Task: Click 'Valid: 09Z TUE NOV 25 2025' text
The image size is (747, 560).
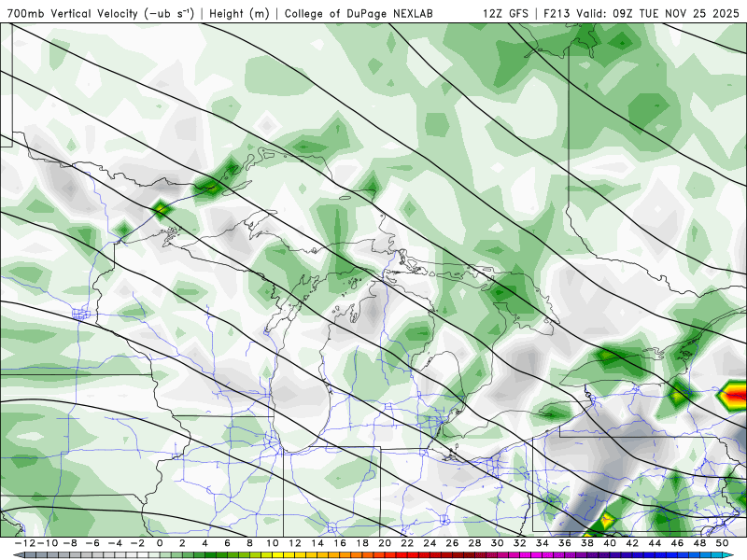Action: [x=657, y=13]
